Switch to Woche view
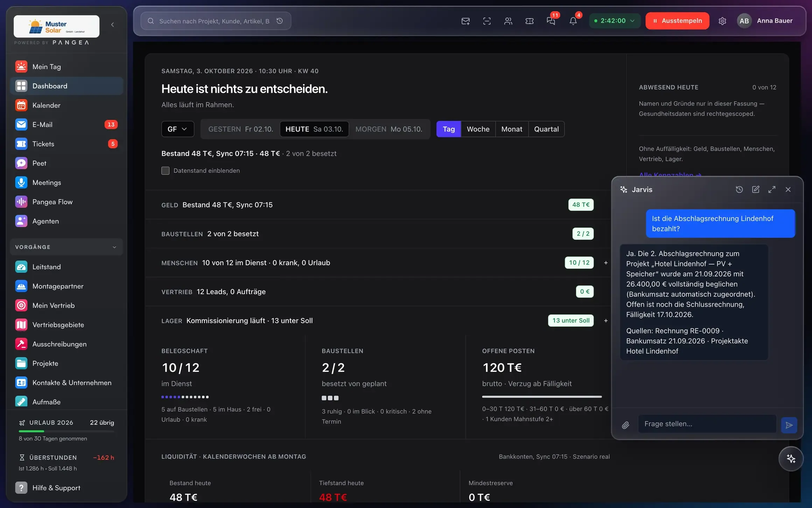Image resolution: width=812 pixels, height=508 pixels. 478,129
